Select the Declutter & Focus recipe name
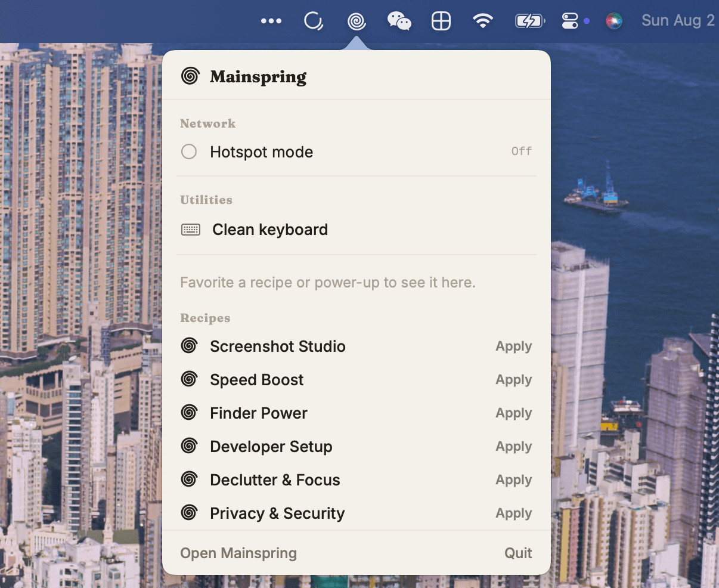This screenshot has width=719, height=588. pos(275,480)
